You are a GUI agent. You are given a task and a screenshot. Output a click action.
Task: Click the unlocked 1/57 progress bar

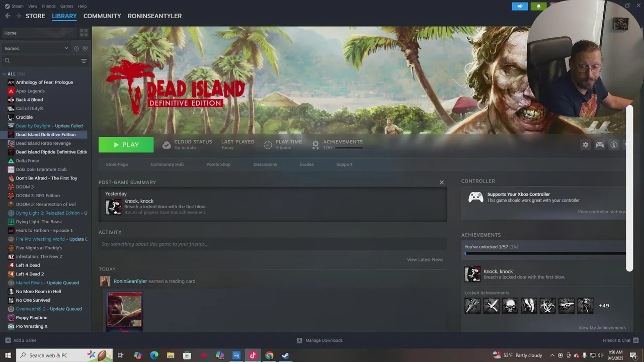(x=545, y=253)
